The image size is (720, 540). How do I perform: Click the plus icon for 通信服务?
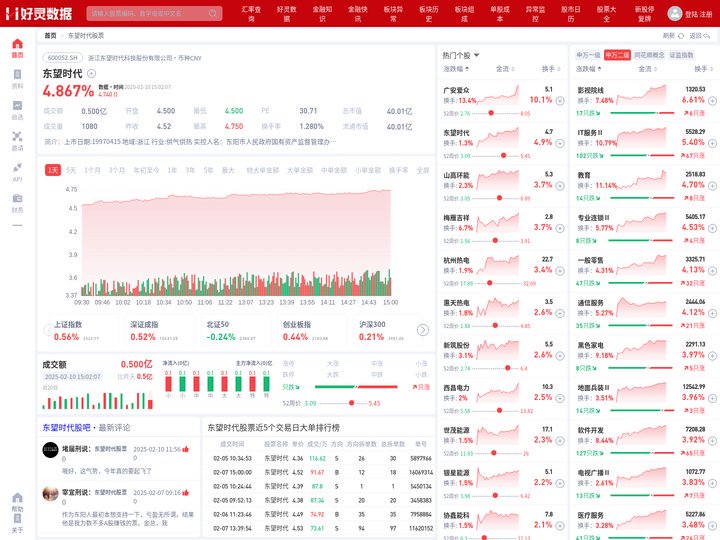pyautogui.click(x=712, y=313)
